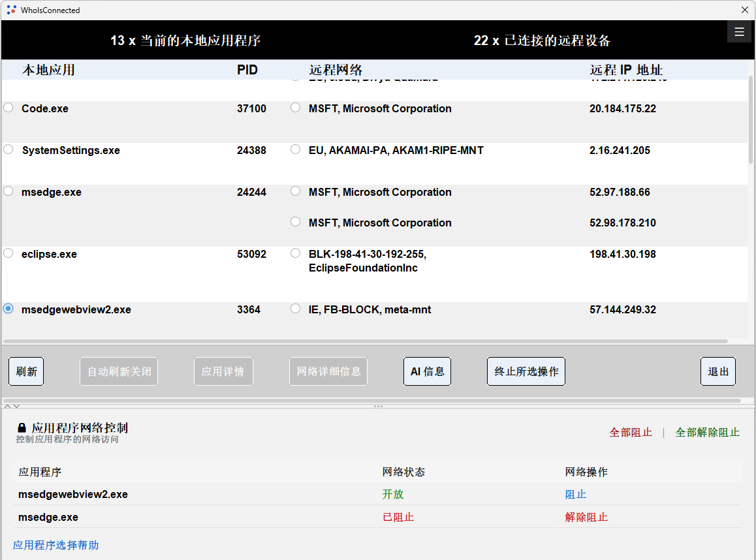The image size is (756, 560).
Task: Open 网络详细信息 button
Action: click(328, 371)
